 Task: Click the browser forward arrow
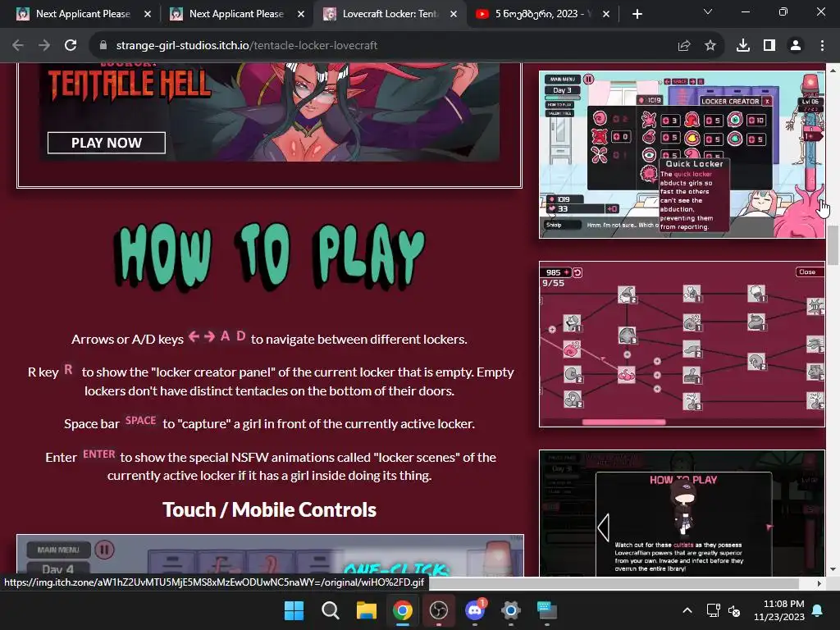point(44,46)
